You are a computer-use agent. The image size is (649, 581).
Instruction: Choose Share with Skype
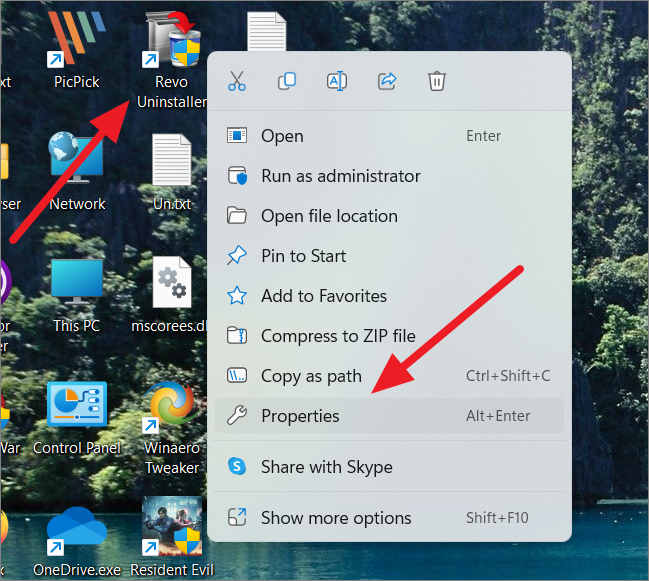point(389,467)
